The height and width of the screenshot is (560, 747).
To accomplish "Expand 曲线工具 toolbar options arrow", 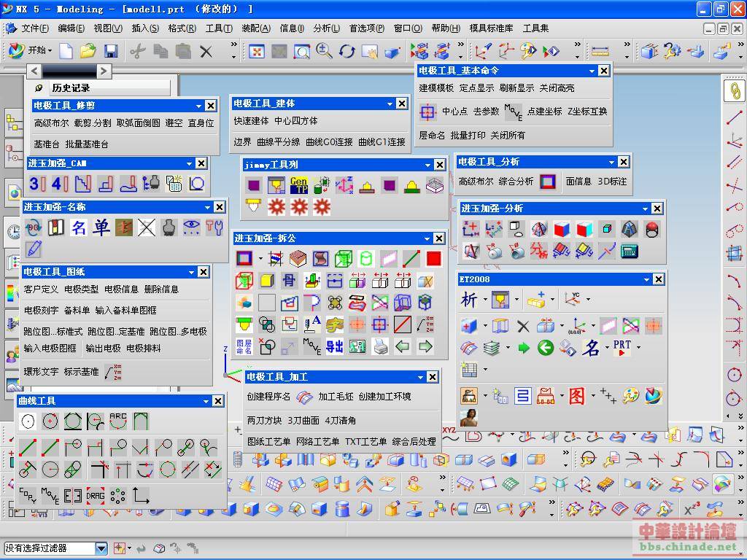I will (206, 401).
